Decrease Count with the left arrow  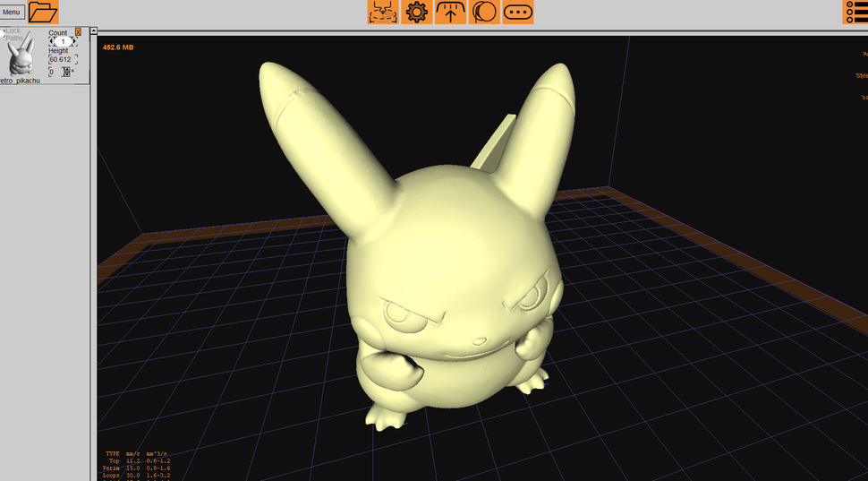[52, 41]
